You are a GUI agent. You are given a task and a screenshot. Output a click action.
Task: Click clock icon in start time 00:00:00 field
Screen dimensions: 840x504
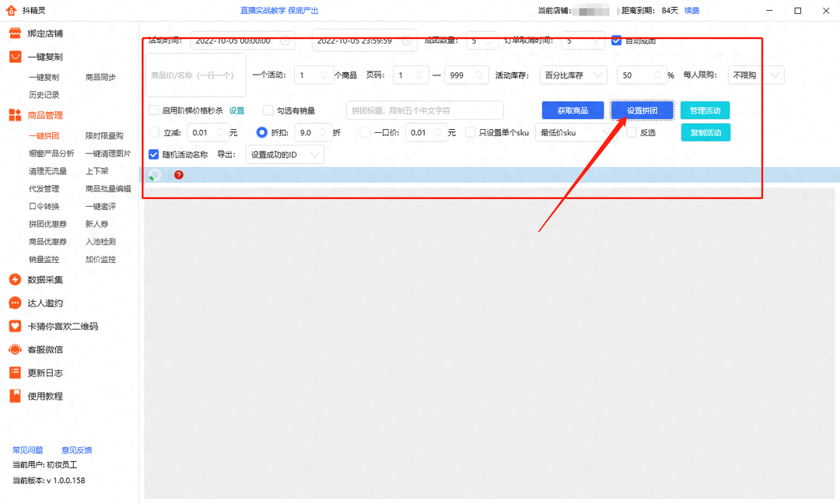285,40
